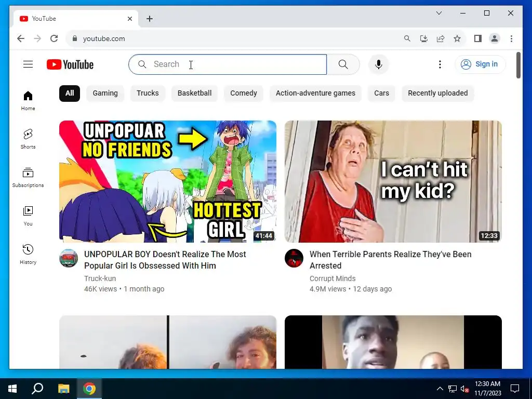Viewport: 532px width, 399px height.
Task: Open bottom-left partially visible video thumbnail
Action: [168, 342]
